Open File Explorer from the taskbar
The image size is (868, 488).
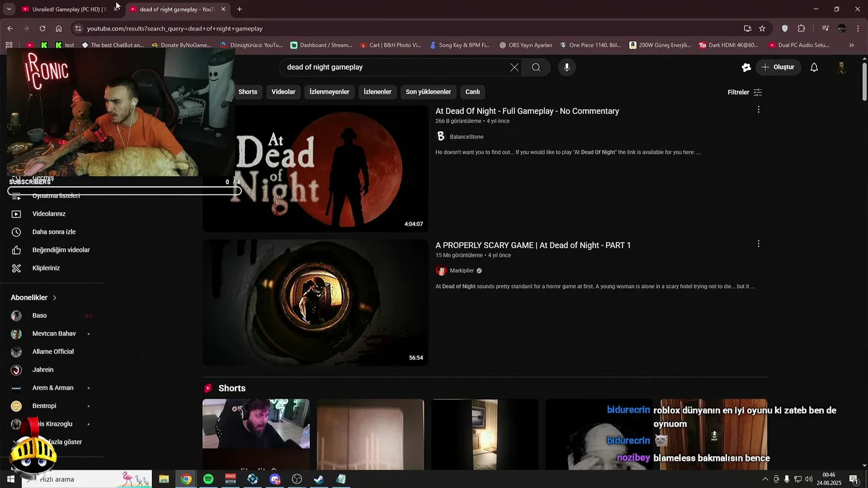coord(164,479)
